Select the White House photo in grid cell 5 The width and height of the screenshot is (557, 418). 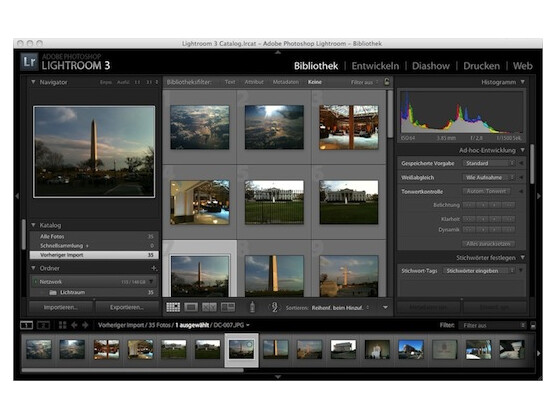(x=274, y=202)
